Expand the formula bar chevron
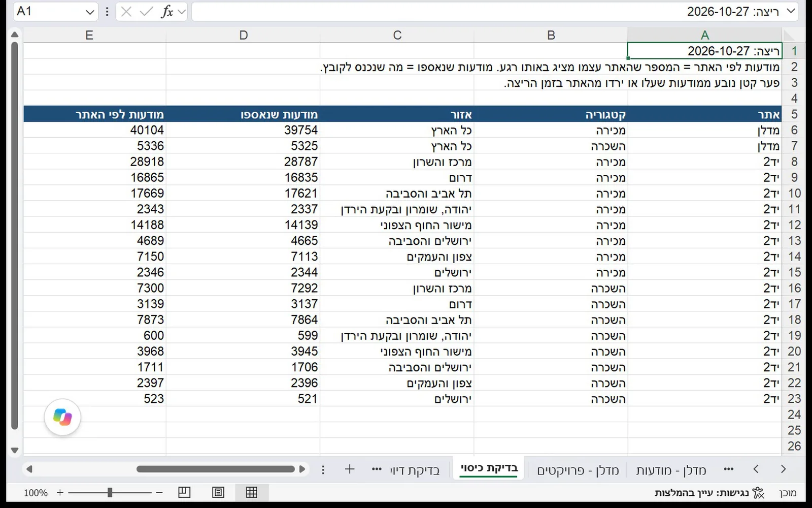This screenshot has width=812, height=508. [x=791, y=11]
